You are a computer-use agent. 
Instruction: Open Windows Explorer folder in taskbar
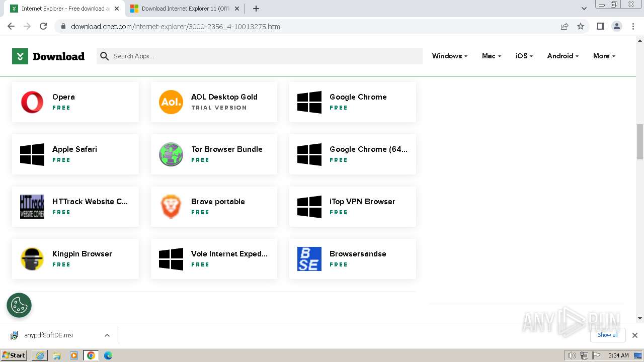click(57, 355)
